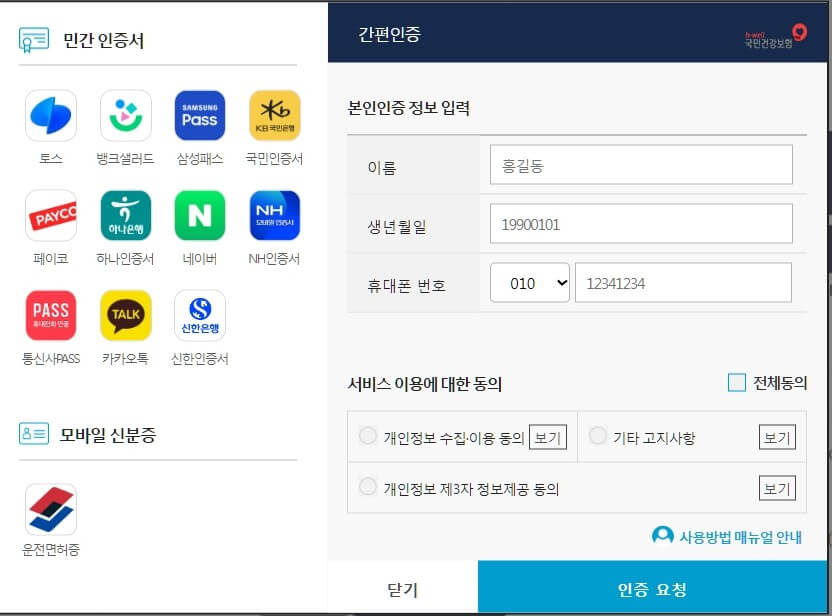Click the 국민인증서 label text
832x616 pixels.
[x=274, y=159]
